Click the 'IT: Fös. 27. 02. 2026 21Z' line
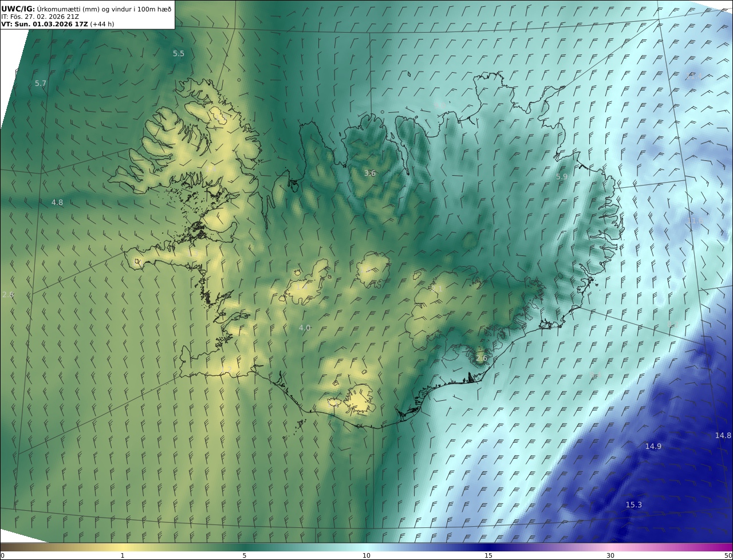This screenshot has width=733, height=560. click(x=40, y=17)
